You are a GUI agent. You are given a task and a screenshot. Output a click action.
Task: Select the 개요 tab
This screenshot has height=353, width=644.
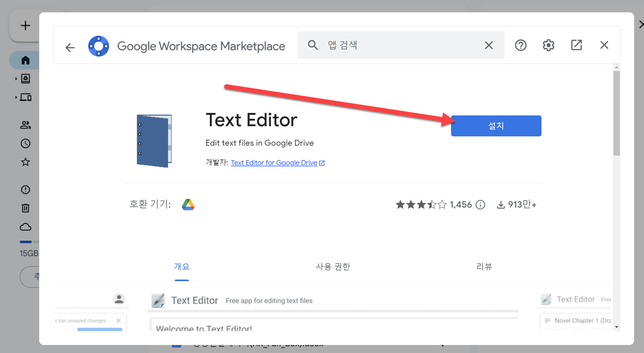coord(182,267)
